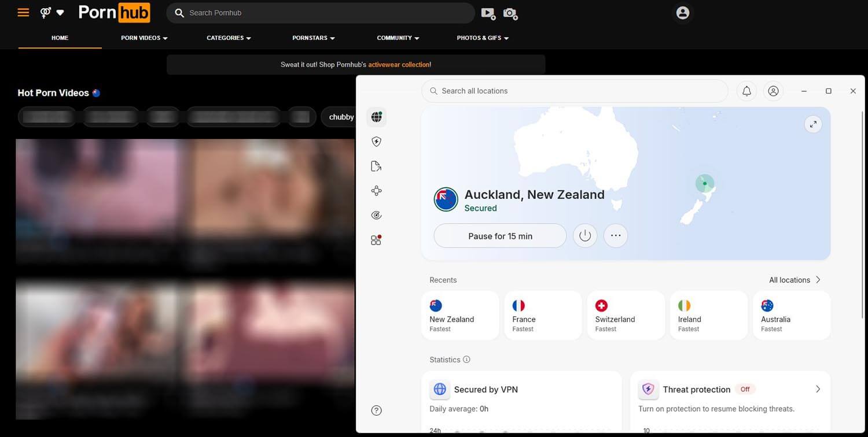Connect to New Zealand from Recents

[x=460, y=315]
